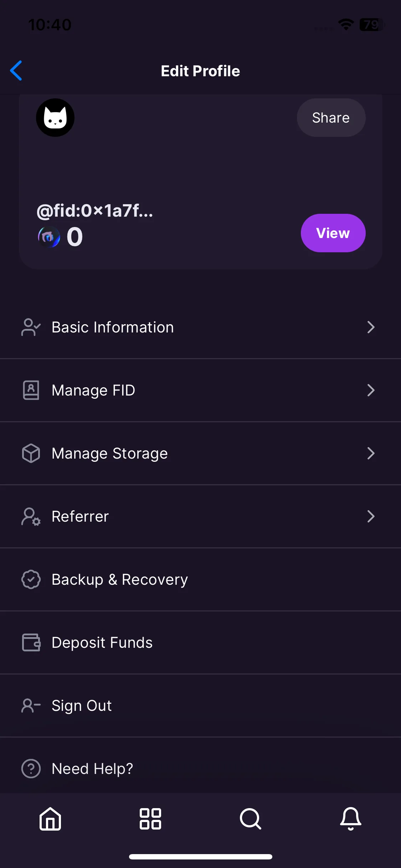Image resolution: width=401 pixels, height=868 pixels.
Task: Click the Manage Storage cube icon
Action: [x=31, y=453]
